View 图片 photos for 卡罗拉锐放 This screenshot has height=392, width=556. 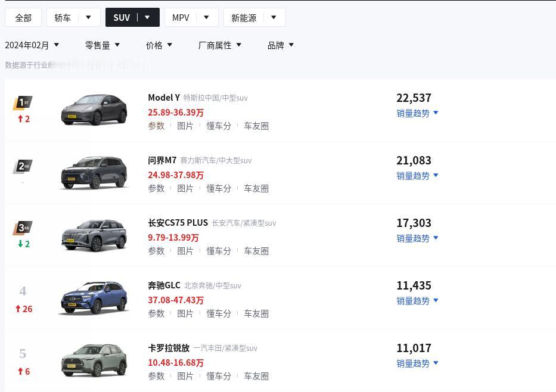[x=185, y=376]
